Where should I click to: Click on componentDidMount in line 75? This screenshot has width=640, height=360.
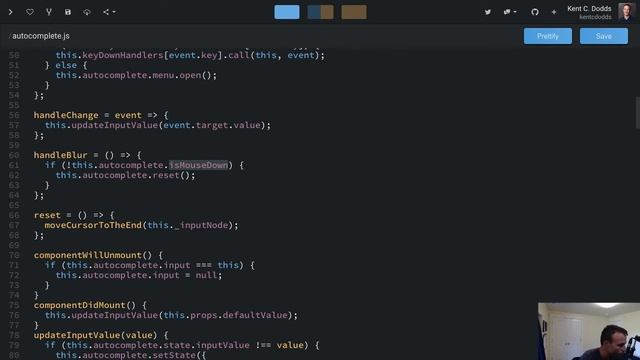tap(79, 305)
